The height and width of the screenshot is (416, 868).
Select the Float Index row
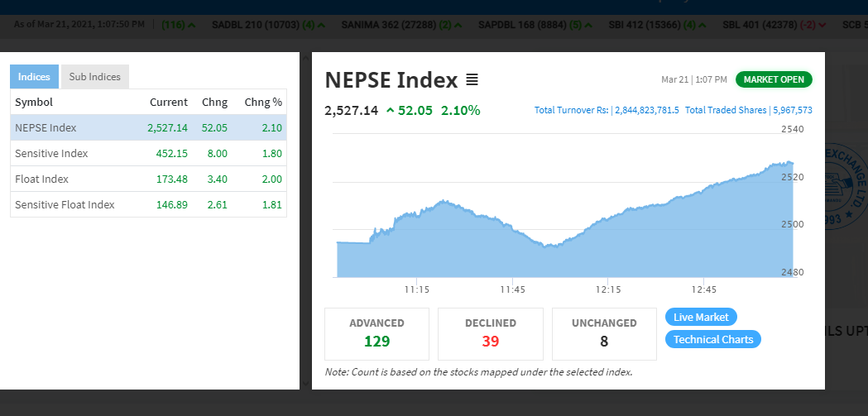tap(148, 179)
